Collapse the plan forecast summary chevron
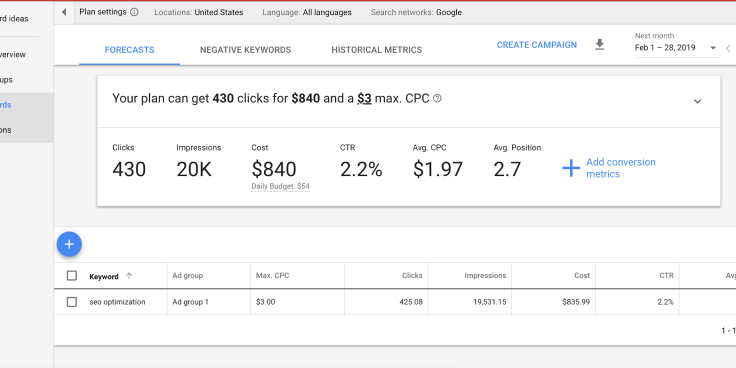Screen dimensions: 736x368 (x=698, y=101)
